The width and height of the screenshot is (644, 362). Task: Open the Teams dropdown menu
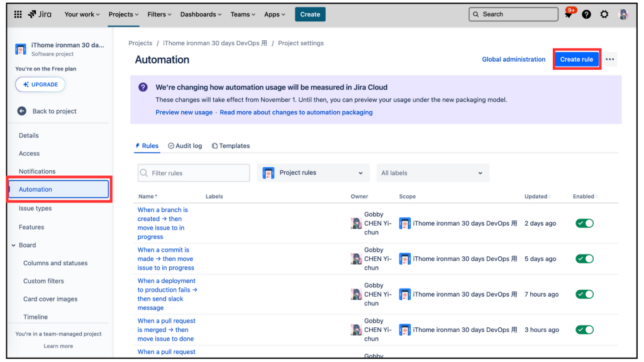(243, 14)
